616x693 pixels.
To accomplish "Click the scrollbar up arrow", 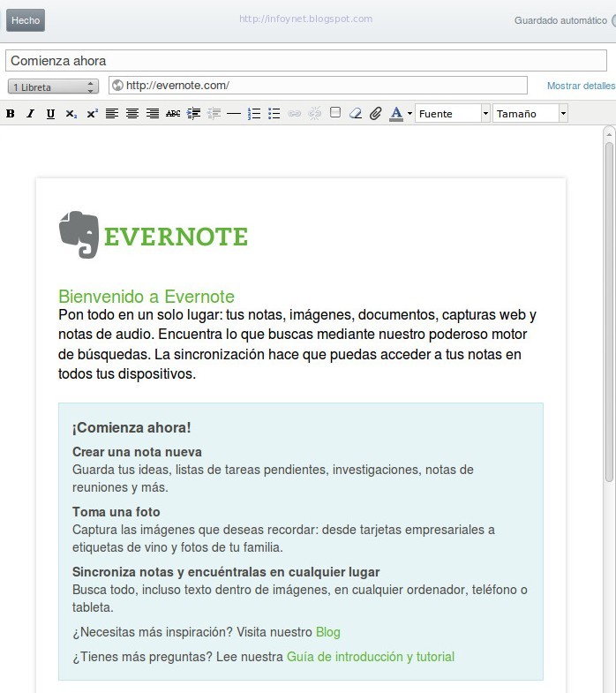I will [x=609, y=134].
